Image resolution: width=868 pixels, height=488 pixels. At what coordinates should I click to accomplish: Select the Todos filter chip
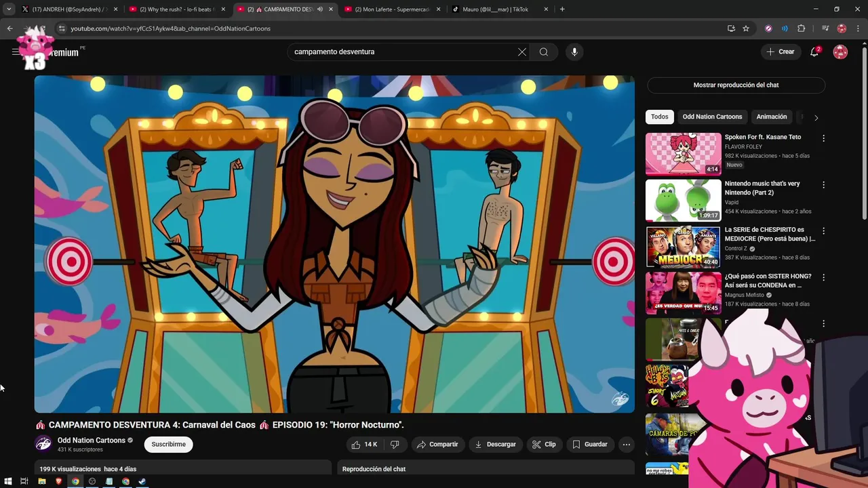660,117
